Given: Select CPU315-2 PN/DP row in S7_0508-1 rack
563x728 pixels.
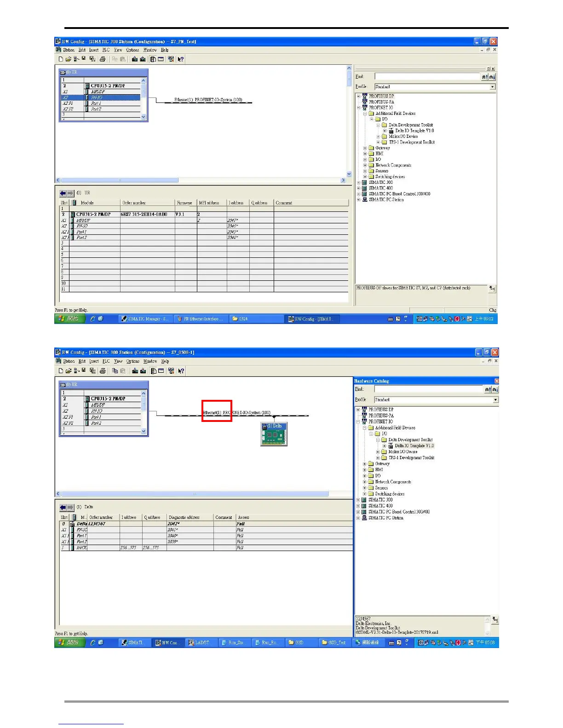Looking at the screenshot, I should click(101, 399).
